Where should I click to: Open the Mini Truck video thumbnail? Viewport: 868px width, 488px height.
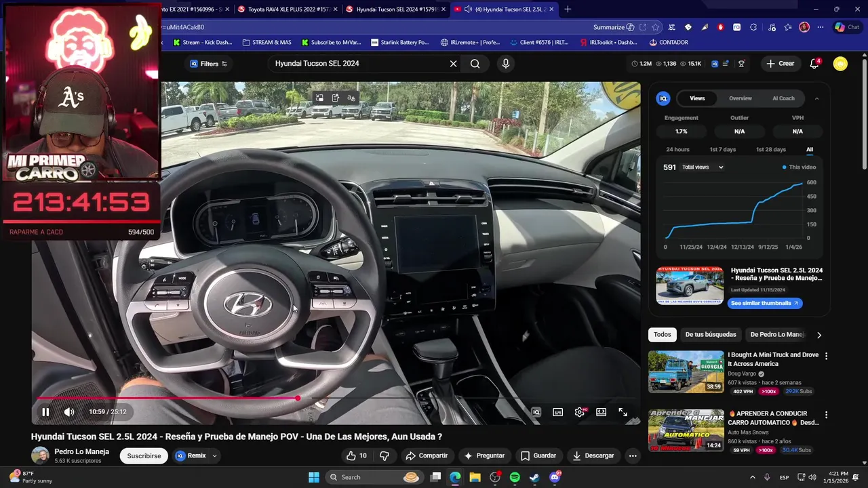coord(686,371)
